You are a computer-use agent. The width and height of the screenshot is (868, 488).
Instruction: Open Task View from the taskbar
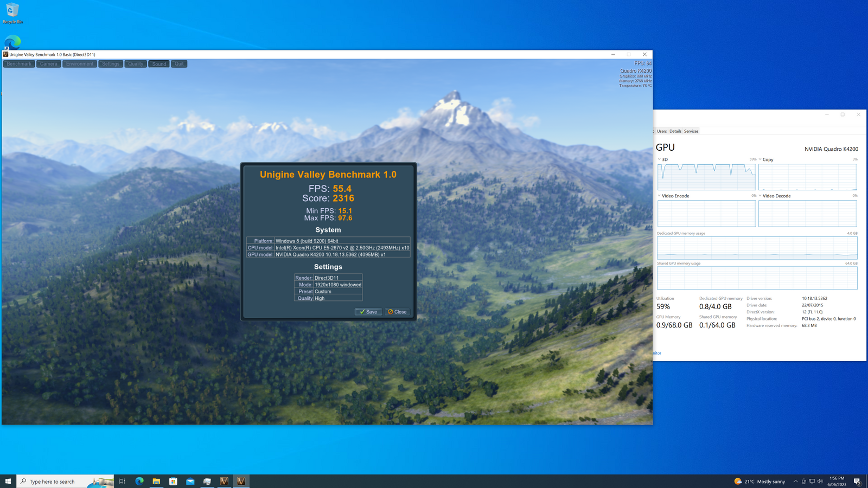pos(122,481)
